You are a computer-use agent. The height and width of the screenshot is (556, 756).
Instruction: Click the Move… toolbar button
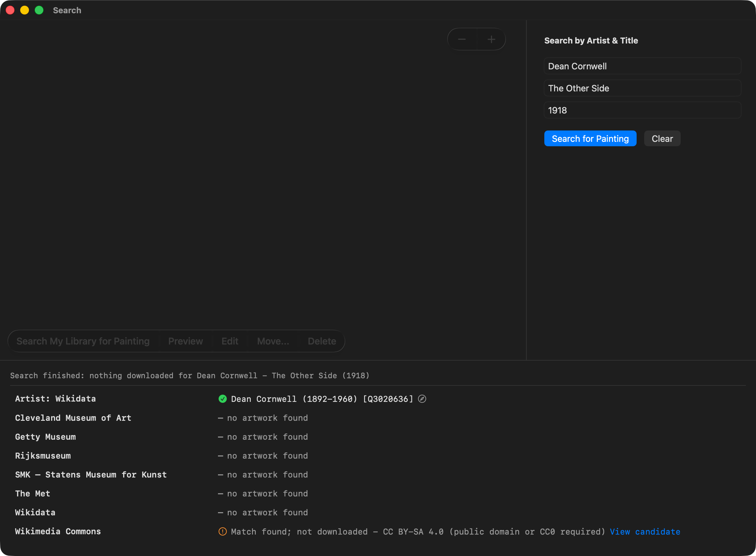coord(273,341)
